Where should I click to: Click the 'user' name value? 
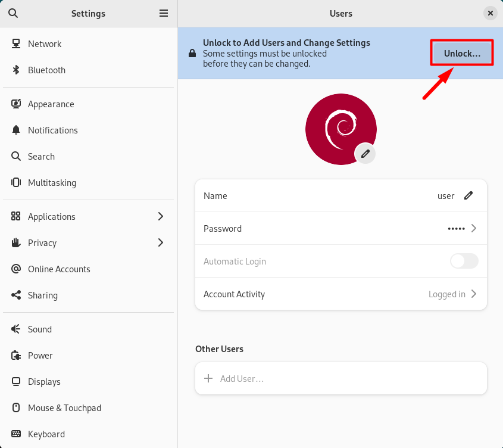tap(446, 196)
